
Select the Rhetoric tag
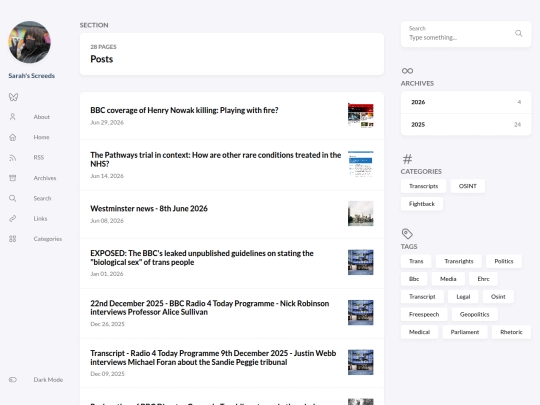[x=511, y=332]
